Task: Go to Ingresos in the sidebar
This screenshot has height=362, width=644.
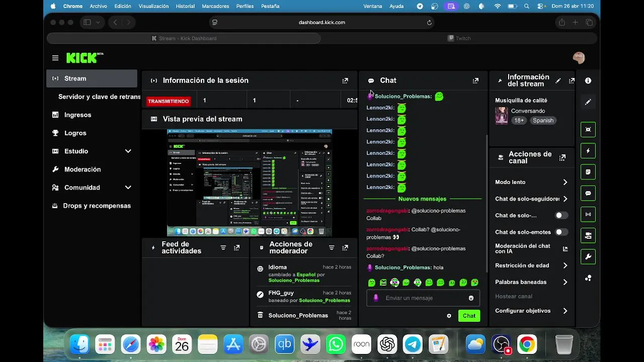Action: (x=92, y=115)
